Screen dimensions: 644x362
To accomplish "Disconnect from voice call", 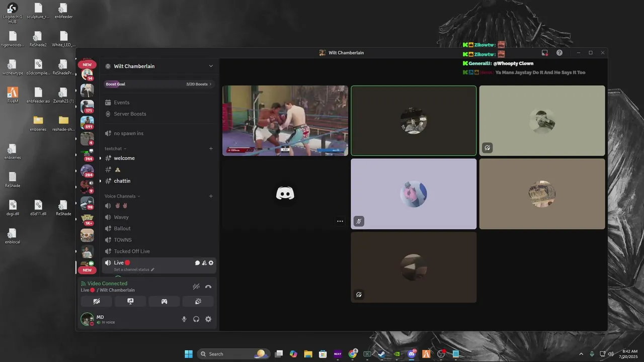I will point(208,287).
